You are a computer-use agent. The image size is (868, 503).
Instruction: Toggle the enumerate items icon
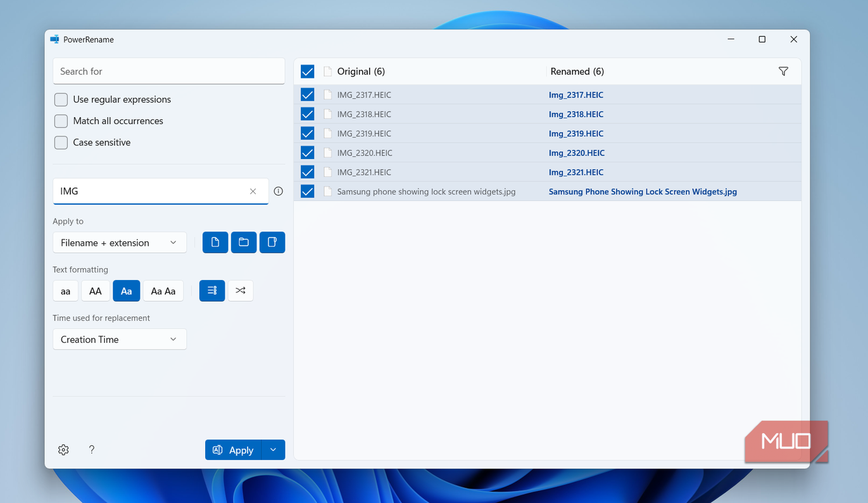[212, 291]
